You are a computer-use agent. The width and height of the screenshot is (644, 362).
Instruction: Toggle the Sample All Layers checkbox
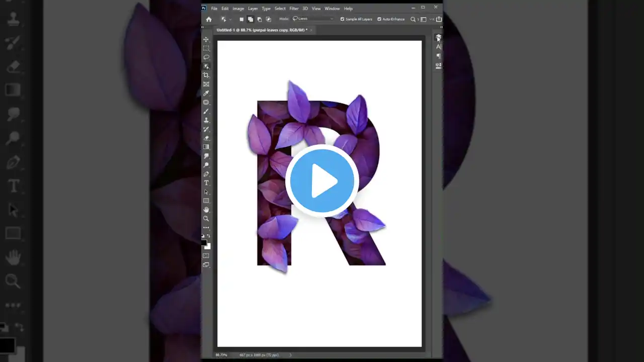coord(343,19)
